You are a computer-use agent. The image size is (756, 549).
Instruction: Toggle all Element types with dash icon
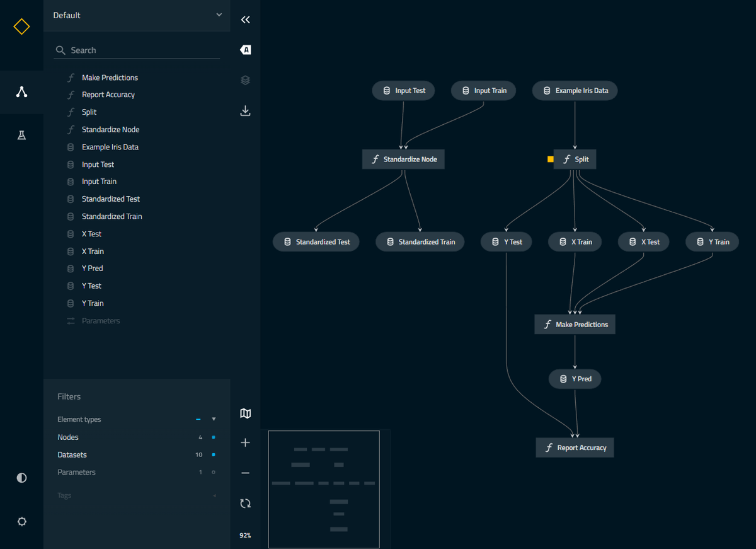(198, 419)
